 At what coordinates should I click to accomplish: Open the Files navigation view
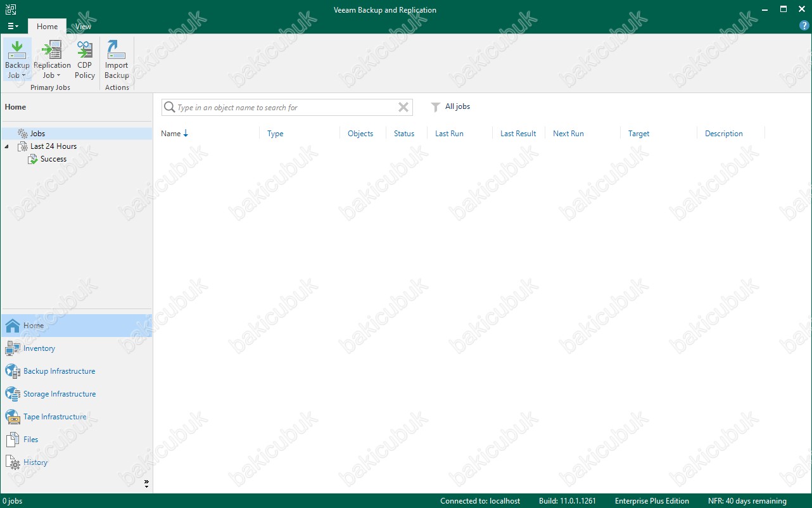pyautogui.click(x=77, y=440)
